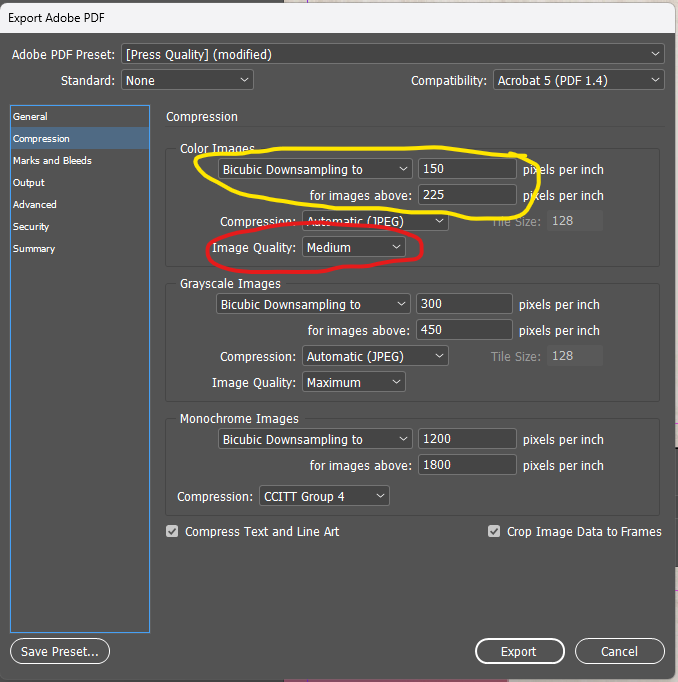Go to the Security section

pos(31,227)
